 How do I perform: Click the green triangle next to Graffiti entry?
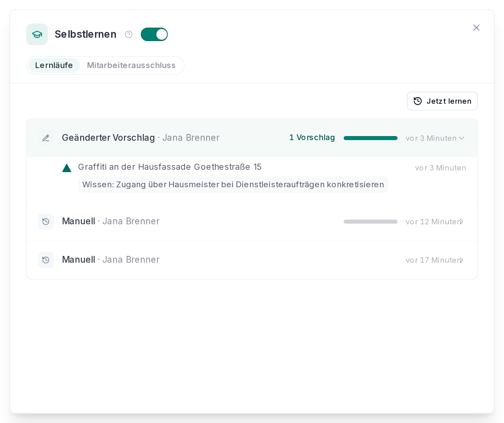[67, 168]
